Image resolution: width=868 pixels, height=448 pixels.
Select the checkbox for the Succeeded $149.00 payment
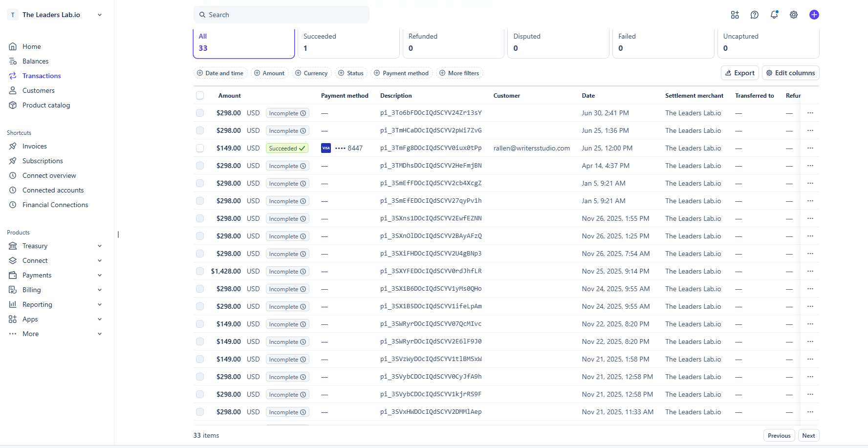pos(200,148)
